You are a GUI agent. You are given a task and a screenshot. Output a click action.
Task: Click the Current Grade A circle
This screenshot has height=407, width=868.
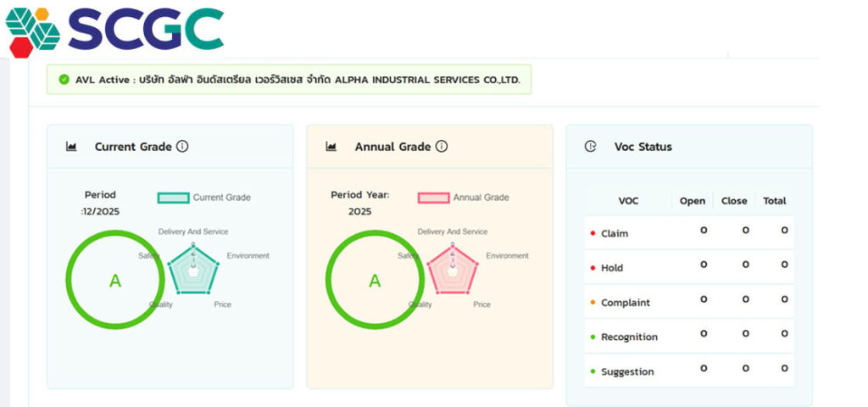114,281
